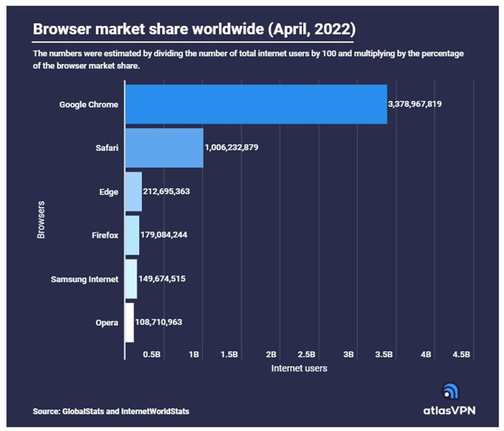Click the atlasVPN brand name text
The width and height of the screenshot is (504, 431).
(x=449, y=411)
